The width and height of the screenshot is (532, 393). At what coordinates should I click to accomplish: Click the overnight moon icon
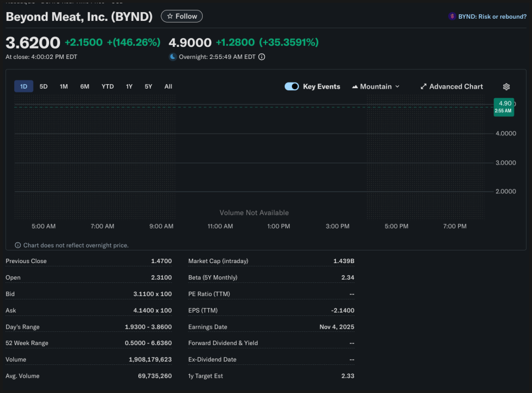tap(173, 57)
